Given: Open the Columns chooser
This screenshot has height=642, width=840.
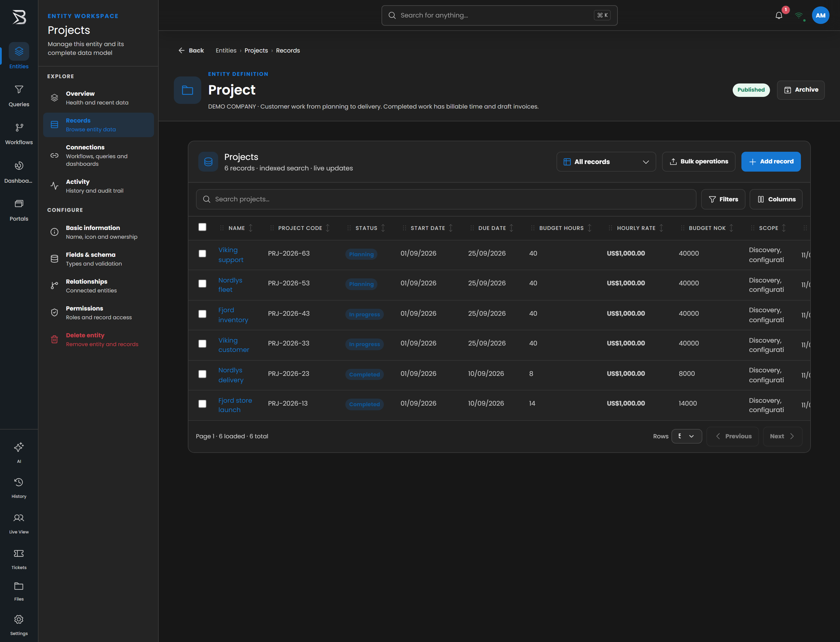Looking at the screenshot, I should [776, 199].
